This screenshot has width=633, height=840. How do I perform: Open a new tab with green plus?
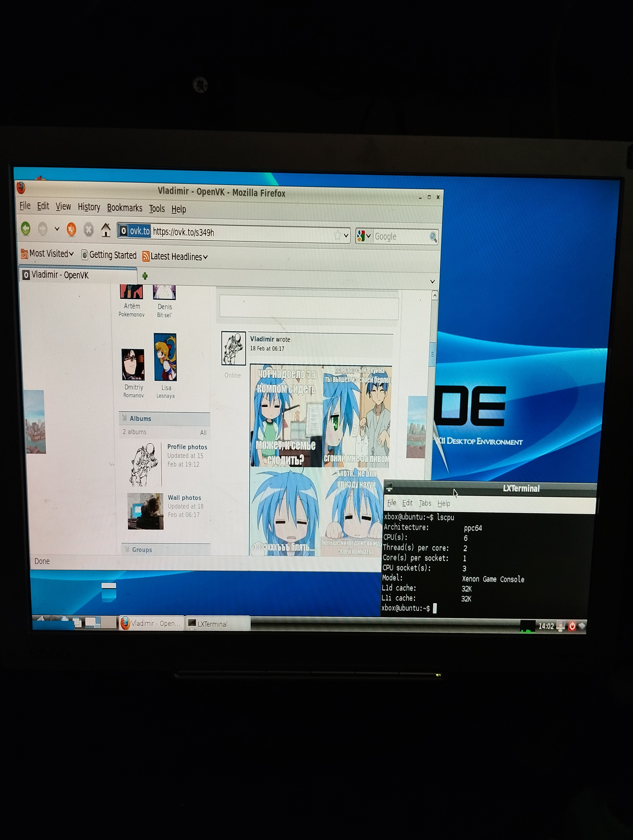pos(145,276)
